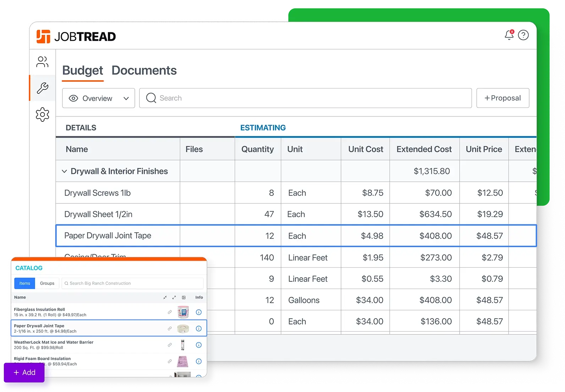Select the Groups tab in catalog
This screenshot has width=565, height=392.
[x=47, y=283]
